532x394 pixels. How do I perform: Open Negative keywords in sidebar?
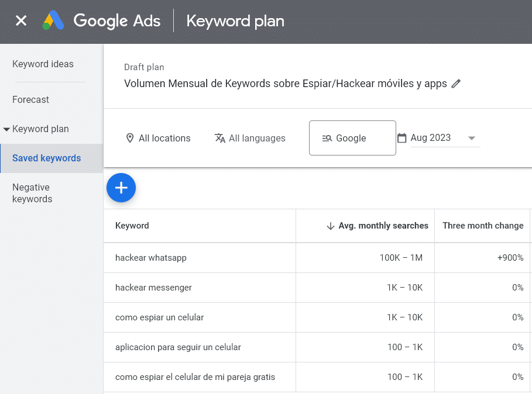(x=32, y=193)
